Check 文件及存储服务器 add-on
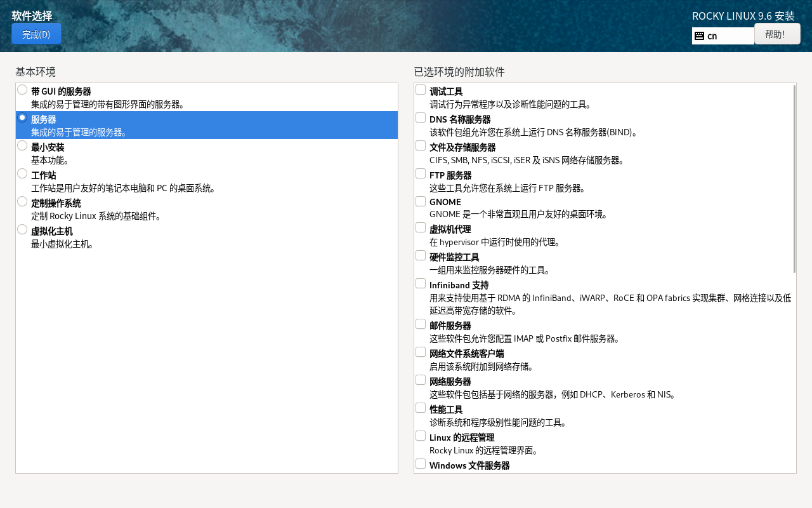This screenshot has height=508, width=812. pos(421,146)
